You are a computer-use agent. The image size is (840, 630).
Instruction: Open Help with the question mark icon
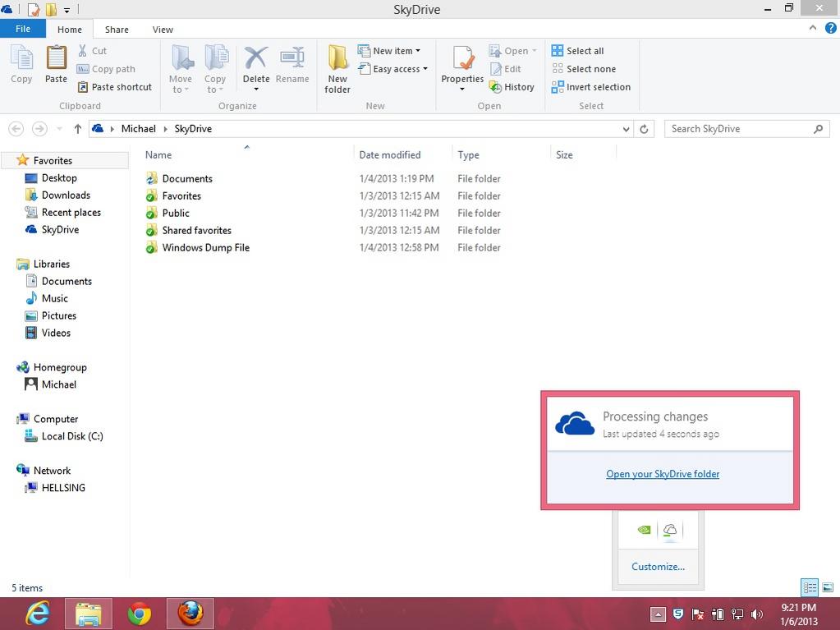[830, 28]
